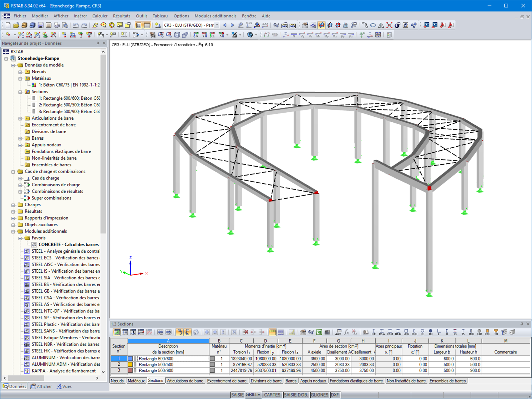Image resolution: width=532 pixels, height=399 pixels.
Task: Open the Modules additionnels menu
Action: pyautogui.click(x=215, y=16)
